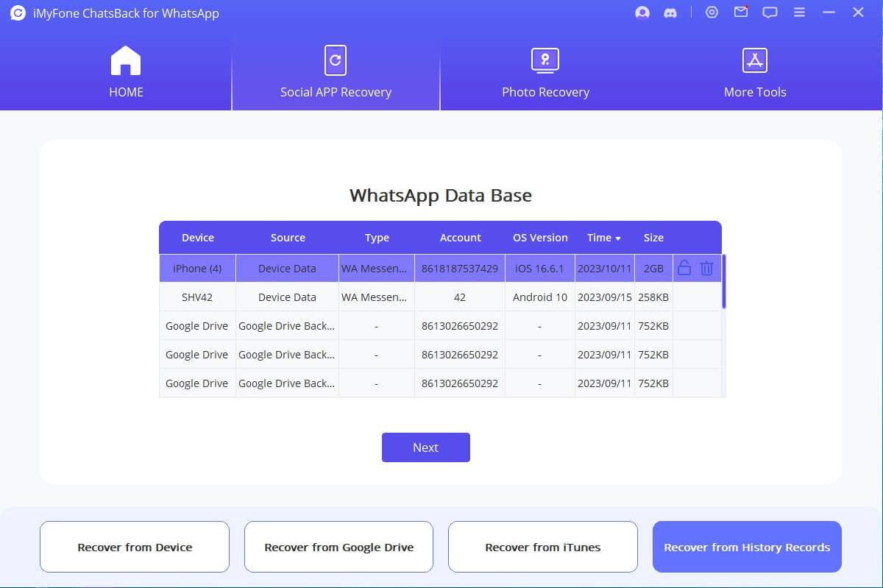Screen dimensions: 883x588
Task: Click account number 8618187537429
Action: click(x=460, y=269)
